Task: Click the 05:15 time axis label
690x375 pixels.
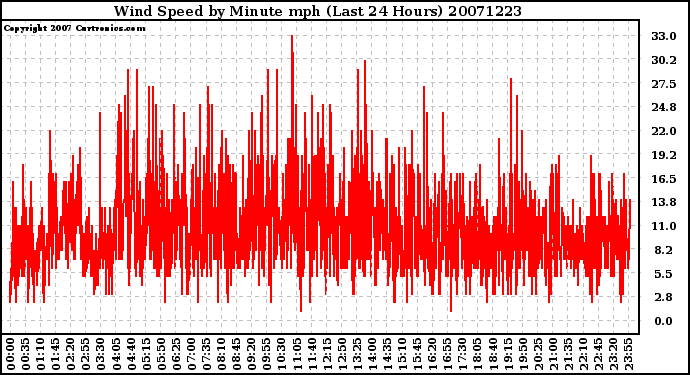Action: coord(146,354)
